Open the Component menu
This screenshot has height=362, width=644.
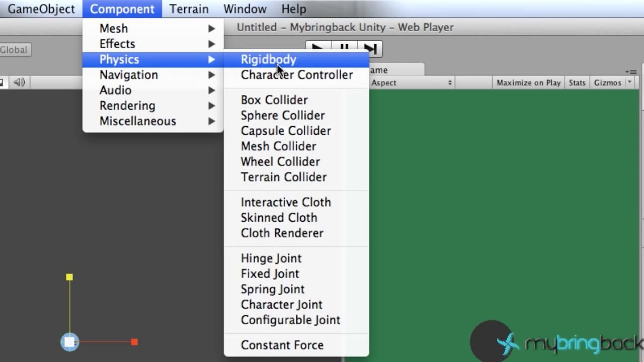coord(122,9)
